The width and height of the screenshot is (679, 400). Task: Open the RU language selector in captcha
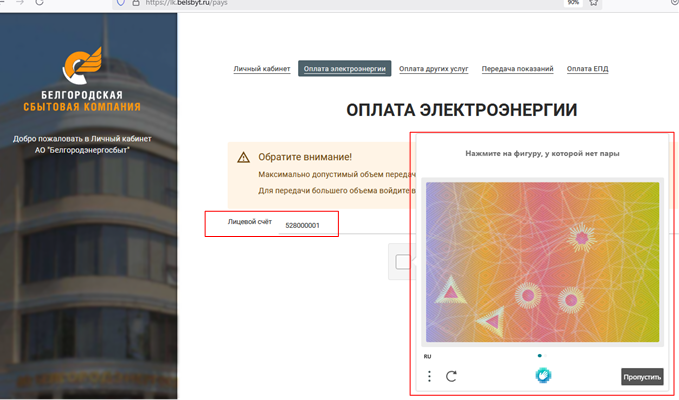pyautogui.click(x=427, y=355)
